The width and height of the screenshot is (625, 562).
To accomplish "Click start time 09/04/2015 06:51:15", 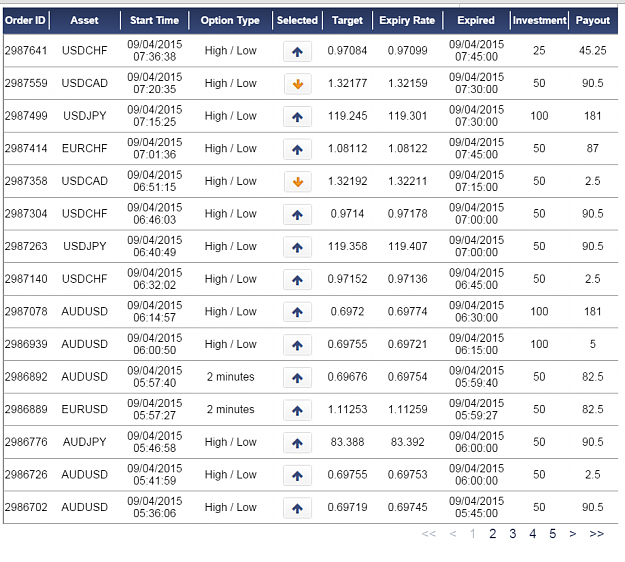I will point(155,181).
